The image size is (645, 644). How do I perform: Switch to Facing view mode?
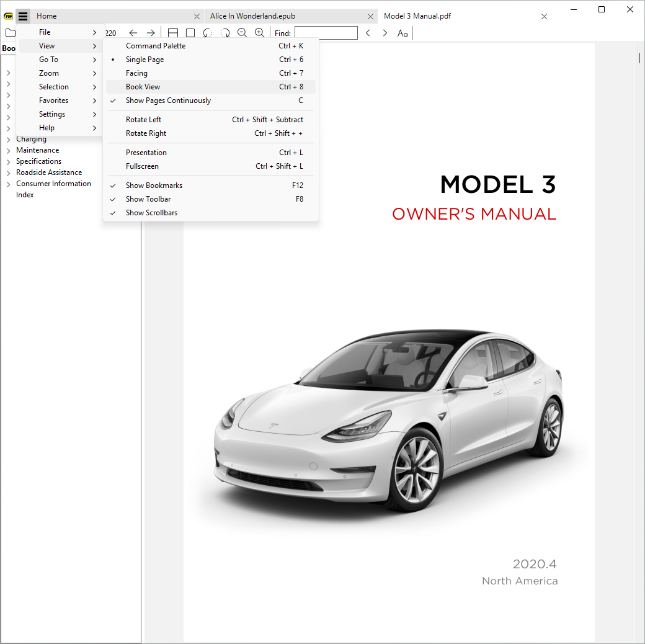pyautogui.click(x=211, y=73)
